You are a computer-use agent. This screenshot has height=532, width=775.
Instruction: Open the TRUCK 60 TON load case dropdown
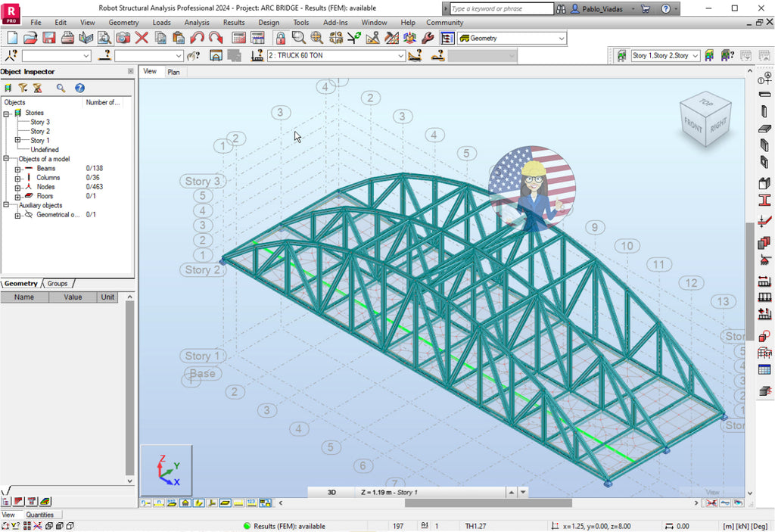[x=402, y=54]
